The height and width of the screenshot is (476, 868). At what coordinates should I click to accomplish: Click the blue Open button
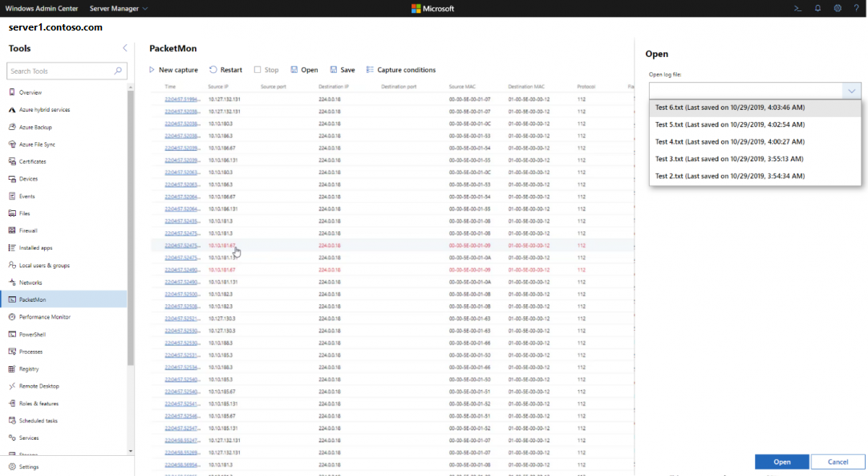[781, 462]
